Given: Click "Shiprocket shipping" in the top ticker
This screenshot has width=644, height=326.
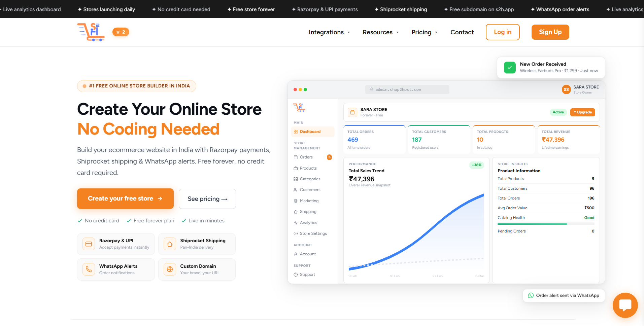Looking at the screenshot, I should tap(401, 9).
